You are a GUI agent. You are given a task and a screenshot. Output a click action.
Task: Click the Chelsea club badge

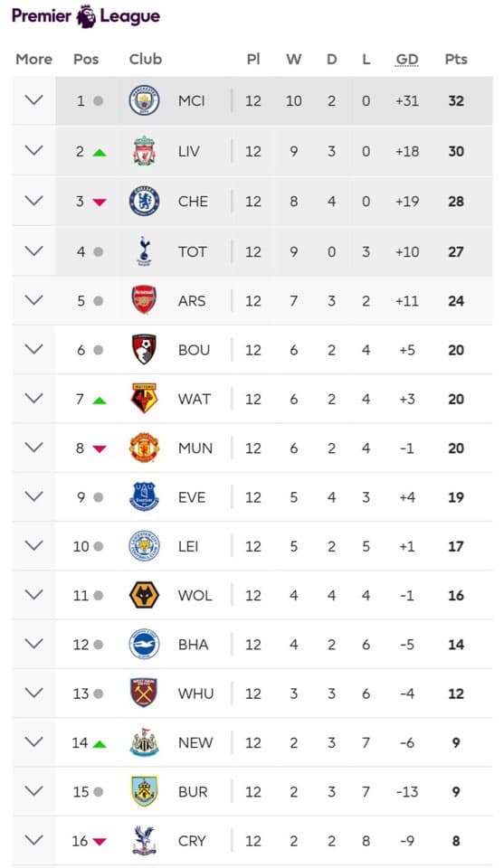coord(144,201)
